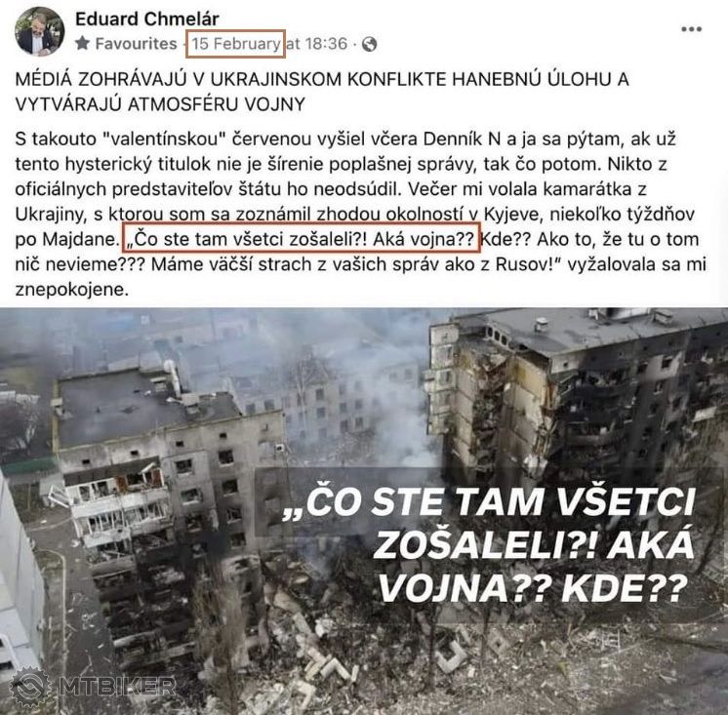Open the 15 February post date link
The image size is (728, 715).
coord(236,44)
